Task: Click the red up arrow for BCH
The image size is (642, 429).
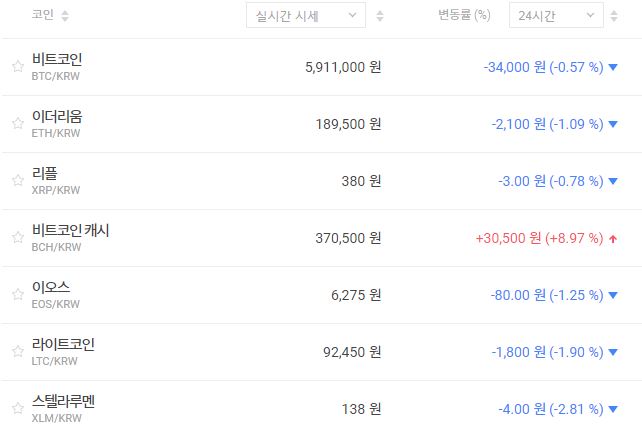Action: click(612, 238)
